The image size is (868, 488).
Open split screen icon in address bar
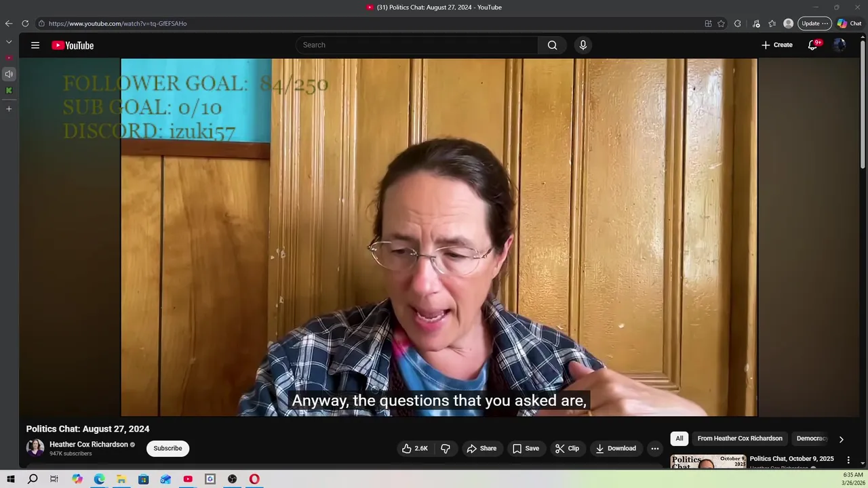coord(708,23)
